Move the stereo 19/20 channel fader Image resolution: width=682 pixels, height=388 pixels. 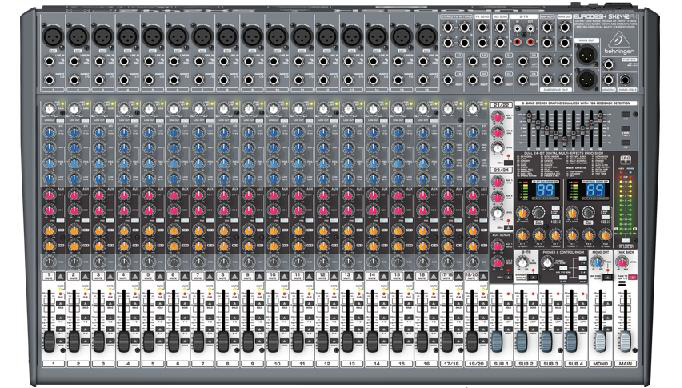pos(472,341)
